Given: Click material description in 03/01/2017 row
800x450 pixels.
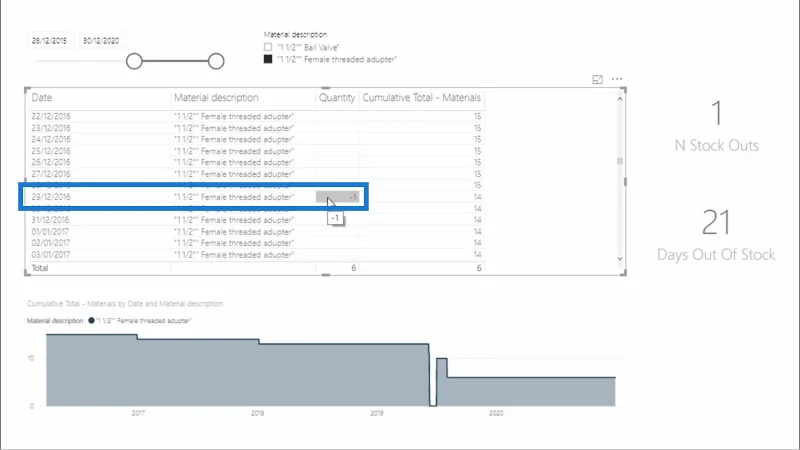Looking at the screenshot, I should (x=234, y=255).
